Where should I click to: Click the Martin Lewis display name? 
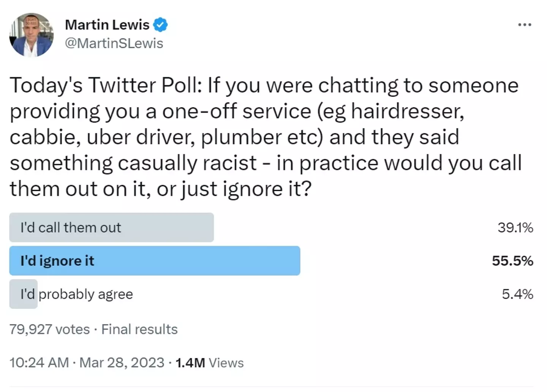point(107,25)
